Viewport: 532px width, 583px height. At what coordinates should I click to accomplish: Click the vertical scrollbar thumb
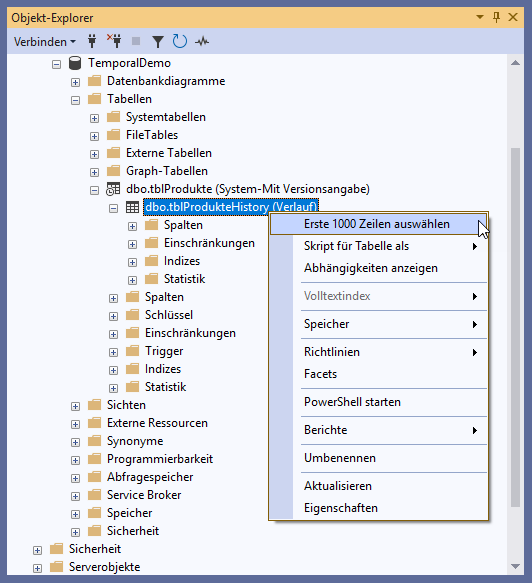tap(515, 327)
